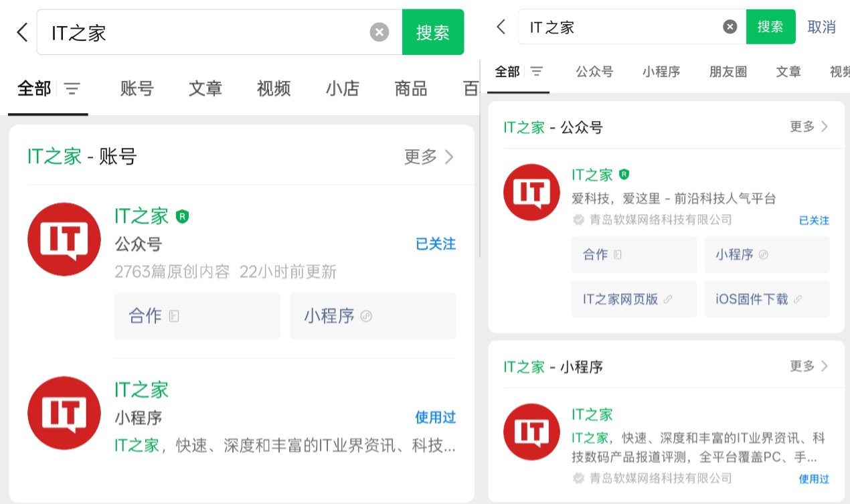Switch to the 朋友圈 tab on right
This screenshot has height=504, width=850.
728,72
